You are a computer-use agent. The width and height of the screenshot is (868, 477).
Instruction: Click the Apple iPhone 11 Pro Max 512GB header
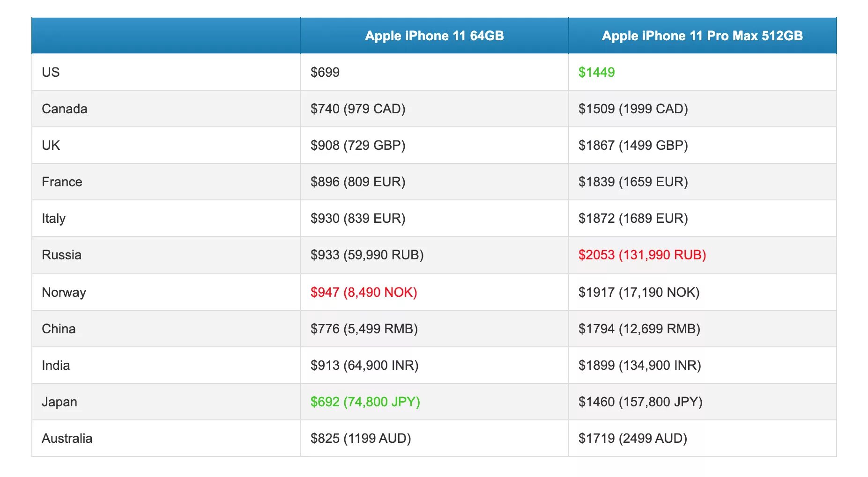click(x=702, y=36)
